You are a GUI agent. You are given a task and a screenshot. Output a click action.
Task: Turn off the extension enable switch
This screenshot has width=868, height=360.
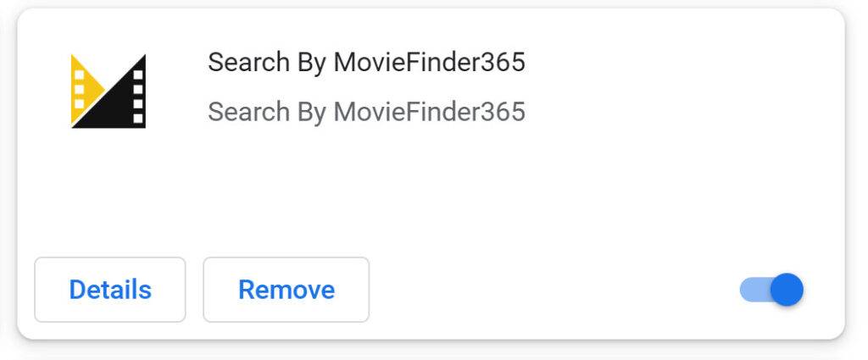pos(771,291)
